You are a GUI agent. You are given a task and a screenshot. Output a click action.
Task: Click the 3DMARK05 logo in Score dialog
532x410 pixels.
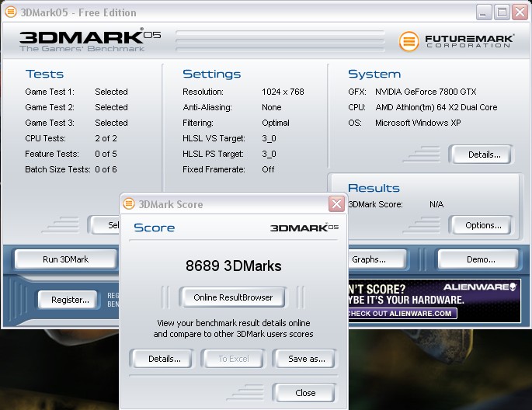coord(304,228)
